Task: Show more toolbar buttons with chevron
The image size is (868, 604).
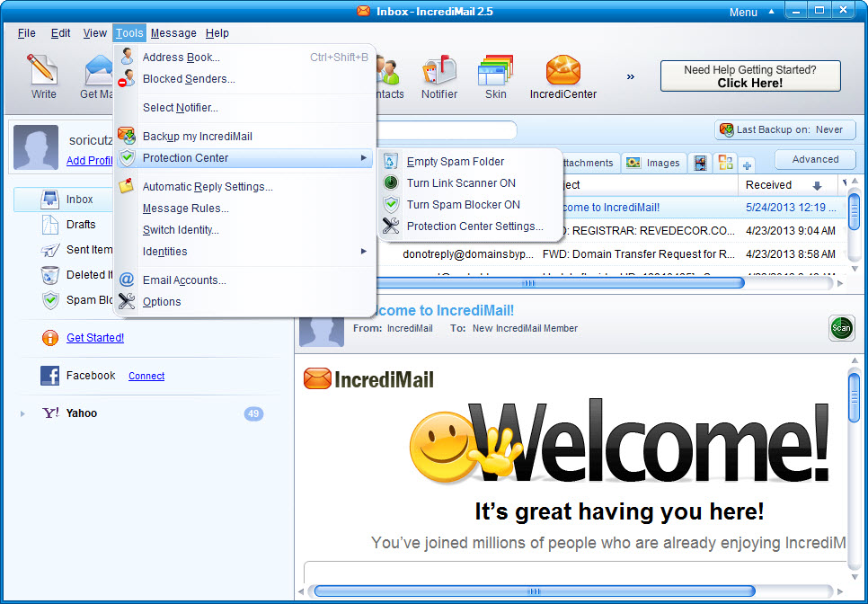Action: pyautogui.click(x=631, y=77)
